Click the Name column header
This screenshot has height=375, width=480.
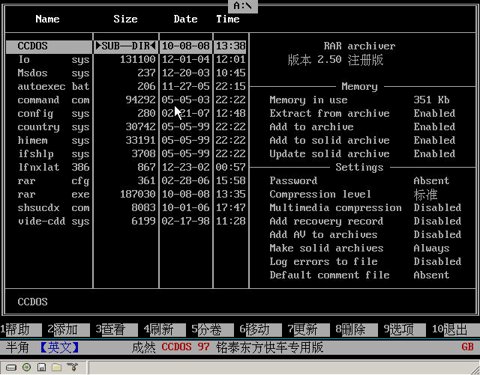pos(47,19)
